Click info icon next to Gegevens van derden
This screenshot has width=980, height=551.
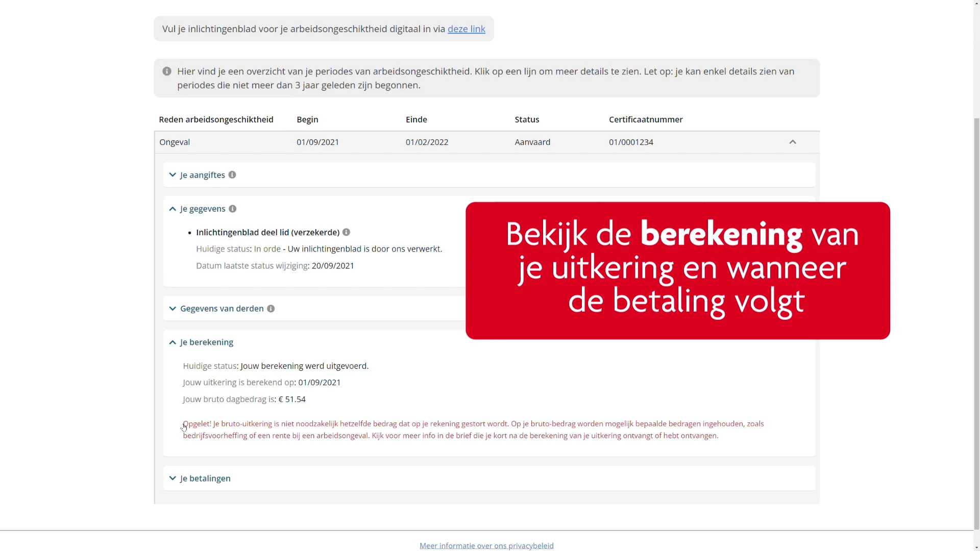pos(271,309)
